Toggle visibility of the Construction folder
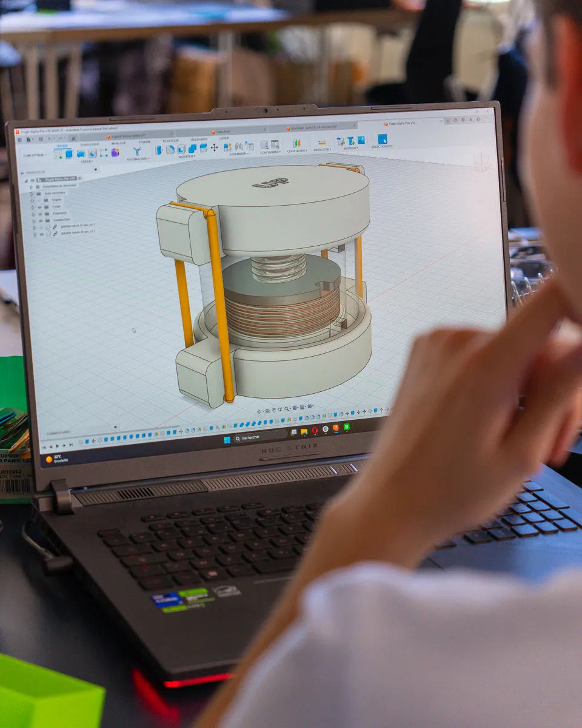 click(40, 220)
